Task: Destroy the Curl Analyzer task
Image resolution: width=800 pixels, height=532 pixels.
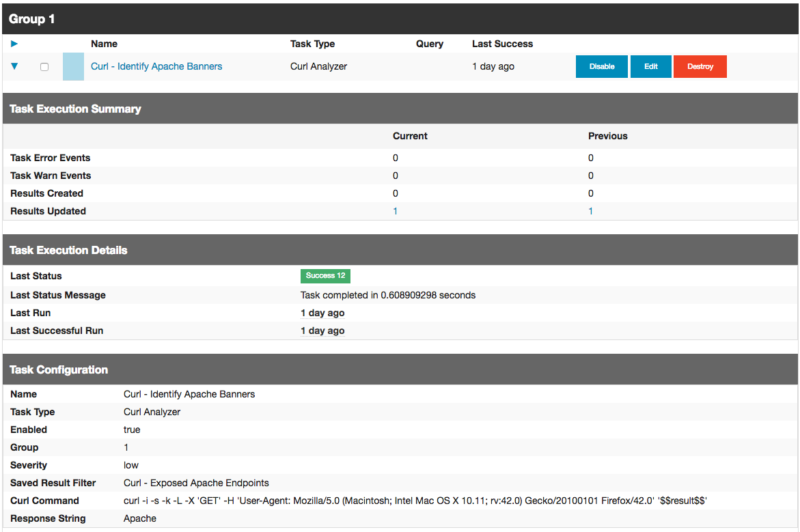Action: tap(700, 66)
